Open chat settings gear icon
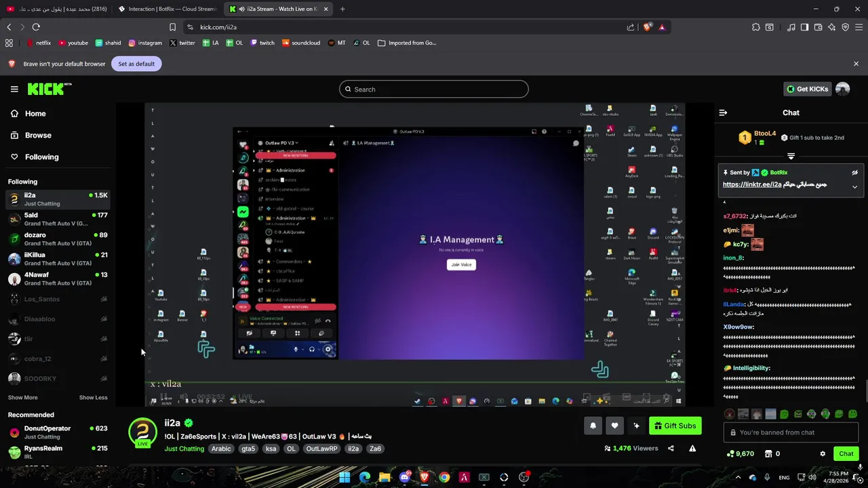868x488 pixels. pyautogui.click(x=823, y=453)
